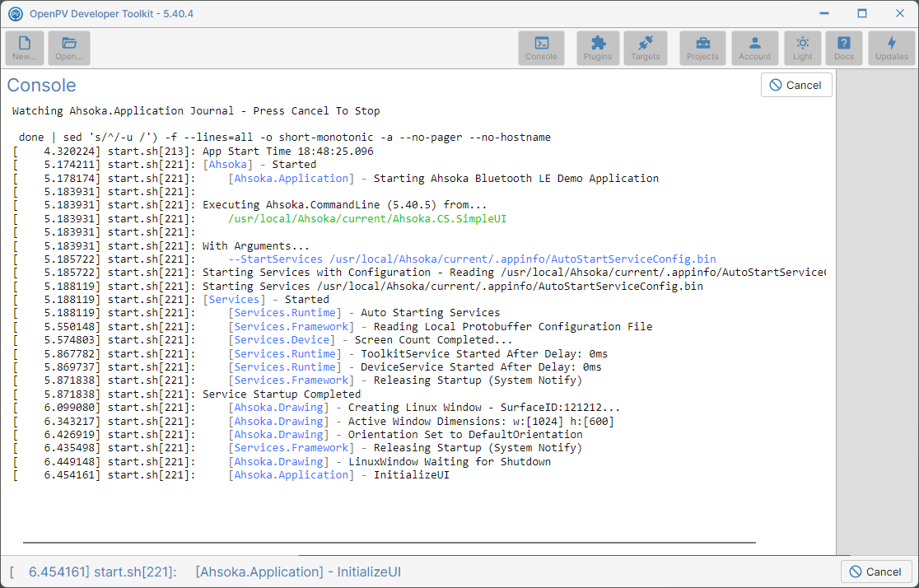Screen dimensions: 919x588
Task: Click the horizontal scrollbar under console output
Action: pyautogui.click(x=390, y=543)
